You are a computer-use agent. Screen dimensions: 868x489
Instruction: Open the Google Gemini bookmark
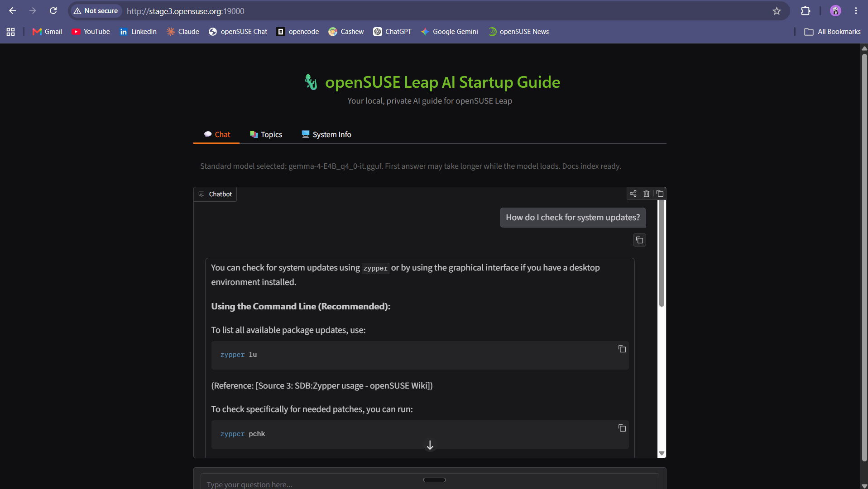(x=450, y=32)
